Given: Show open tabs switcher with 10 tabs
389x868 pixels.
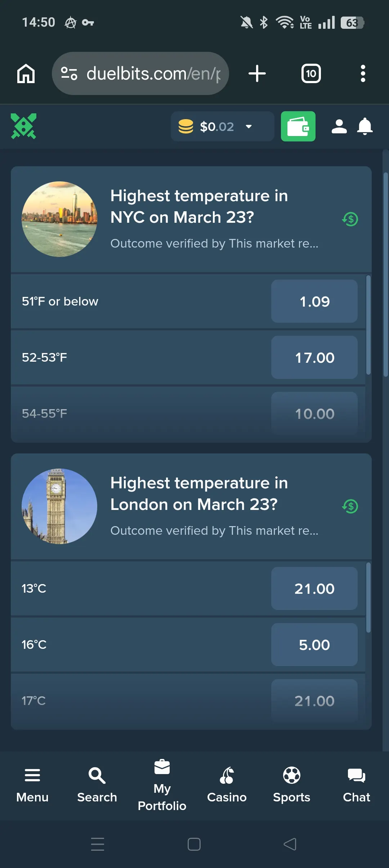Looking at the screenshot, I should click(311, 74).
